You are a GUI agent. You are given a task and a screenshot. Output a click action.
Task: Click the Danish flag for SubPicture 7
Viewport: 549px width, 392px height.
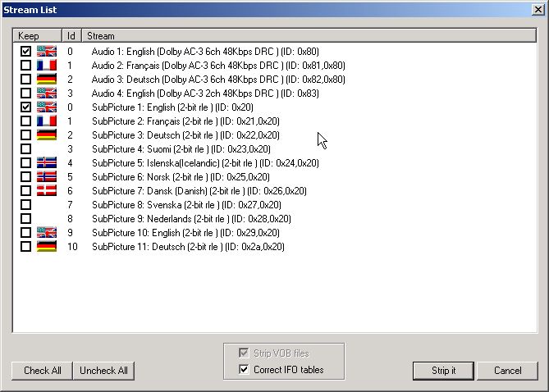[x=47, y=191]
